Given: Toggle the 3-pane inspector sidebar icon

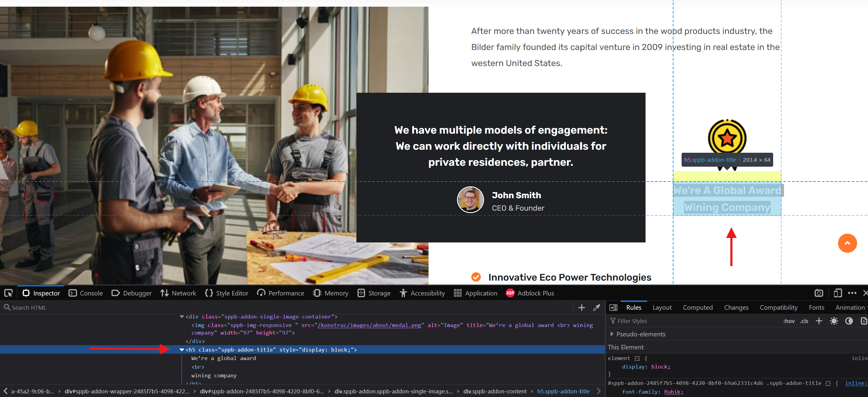Looking at the screenshot, I should point(613,307).
